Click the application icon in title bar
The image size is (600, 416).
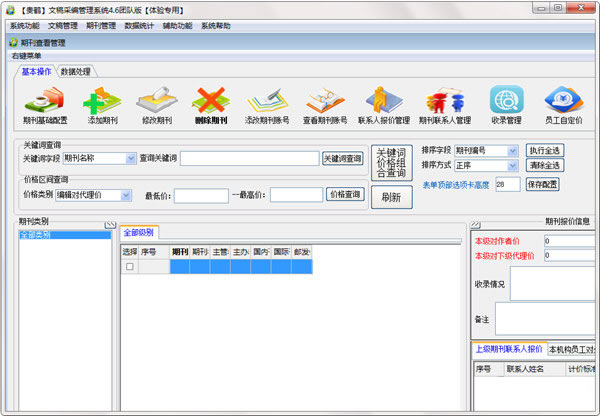[x=10, y=10]
